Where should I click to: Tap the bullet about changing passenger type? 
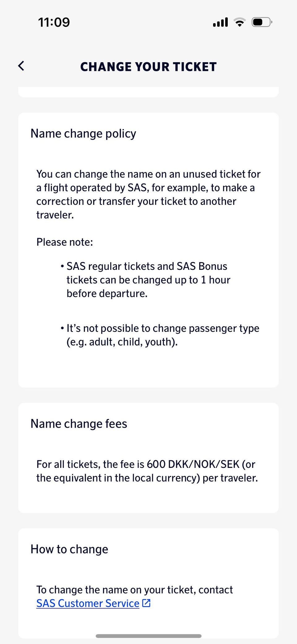(163, 335)
